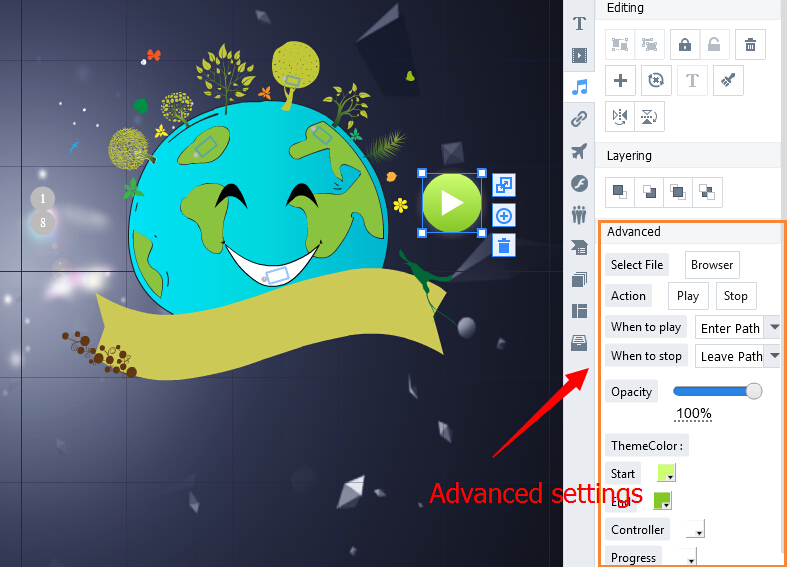
Task: Bring object to front layer
Action: click(620, 192)
